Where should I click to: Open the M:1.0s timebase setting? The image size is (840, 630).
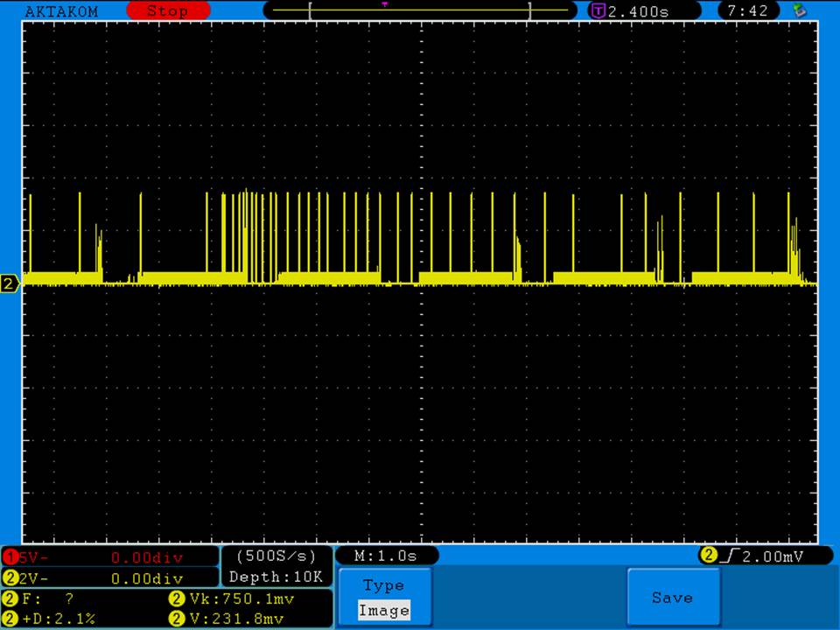tap(387, 556)
